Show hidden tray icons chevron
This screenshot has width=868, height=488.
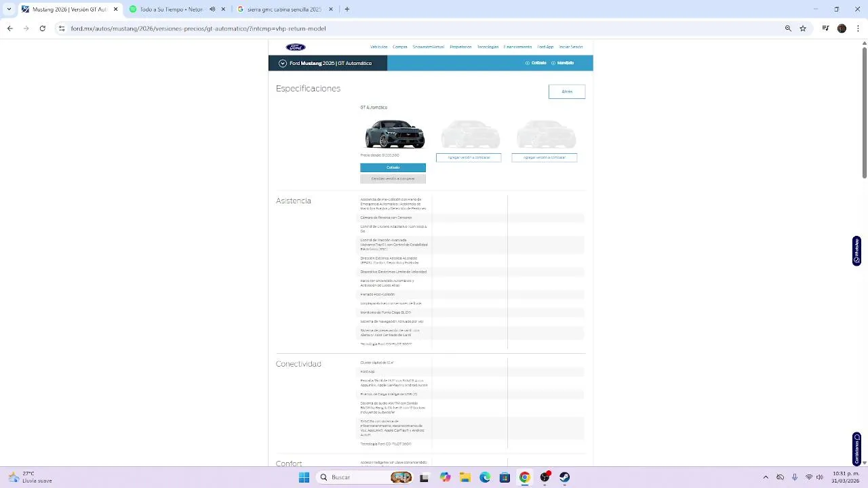(766, 477)
